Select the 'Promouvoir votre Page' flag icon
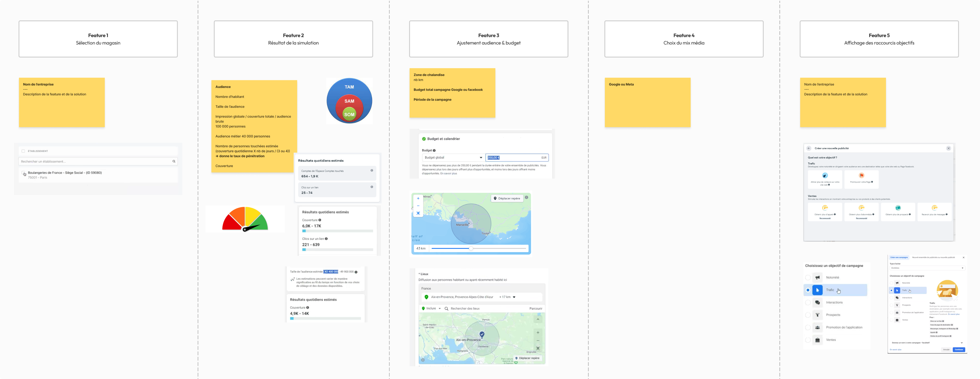The image size is (980, 379). point(861,176)
